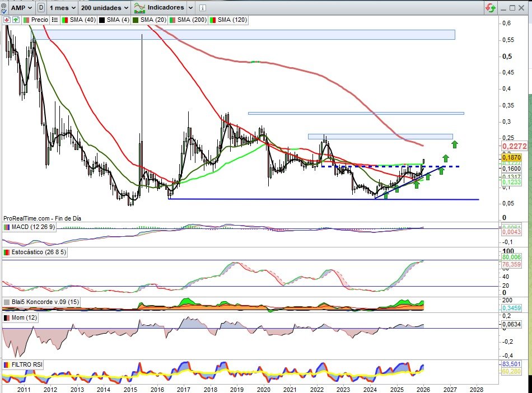The width and height of the screenshot is (532, 393).
Task: Open the 200 unidades dropdown
Action: point(105,7)
